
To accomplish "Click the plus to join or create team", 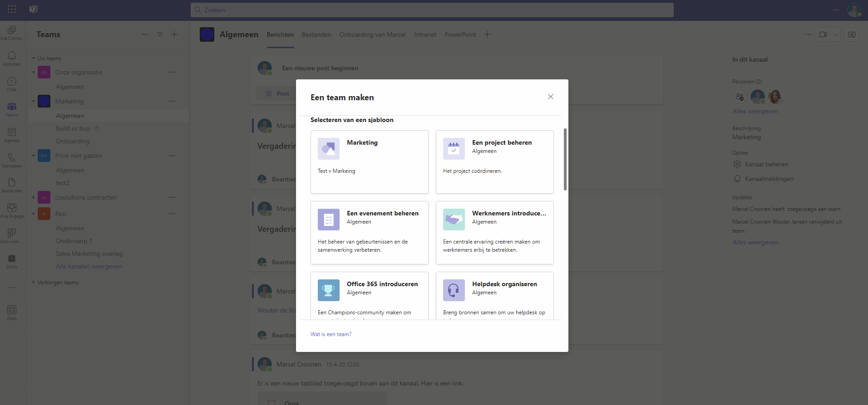I will 174,34.
